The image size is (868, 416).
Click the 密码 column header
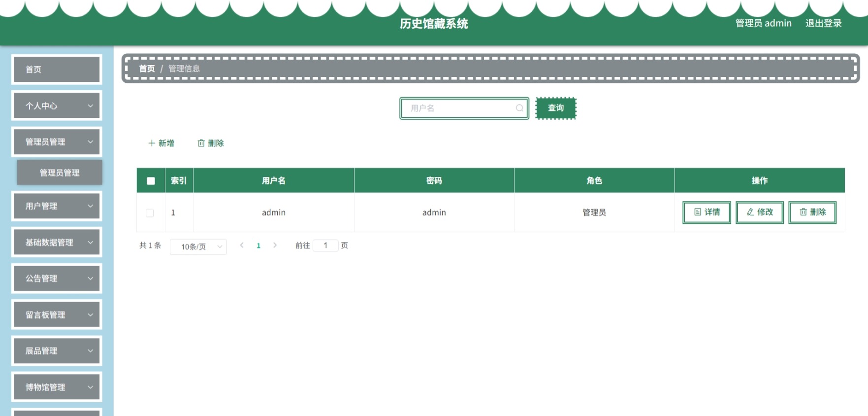[434, 180]
